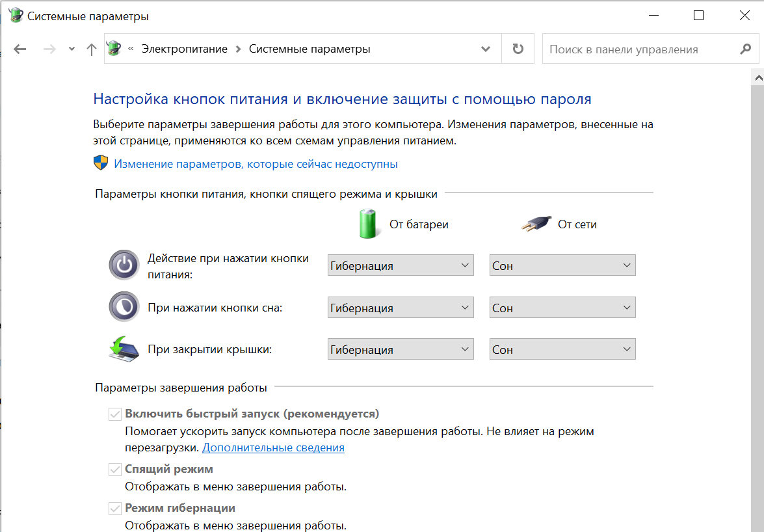764x532 pixels.
Task: Select «Системные параметры» breadcrumb item
Action: click(310, 49)
